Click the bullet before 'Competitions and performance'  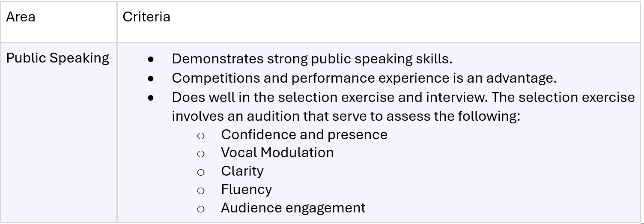pos(151,79)
